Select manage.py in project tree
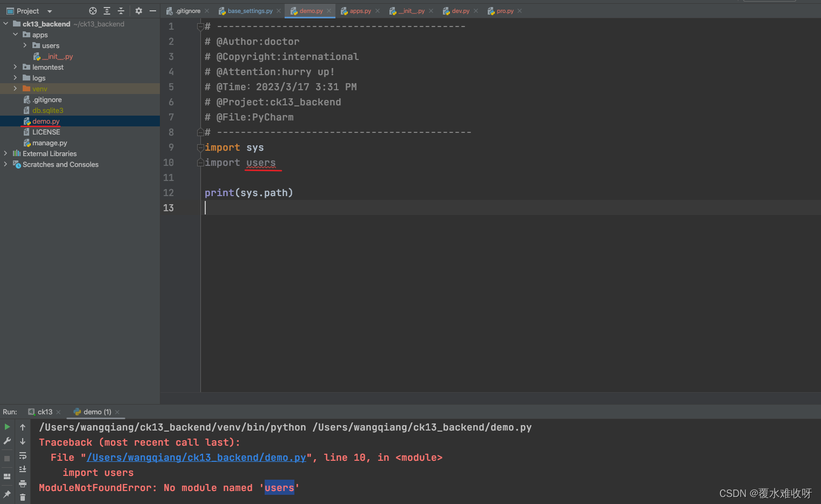The image size is (821, 504). [50, 143]
